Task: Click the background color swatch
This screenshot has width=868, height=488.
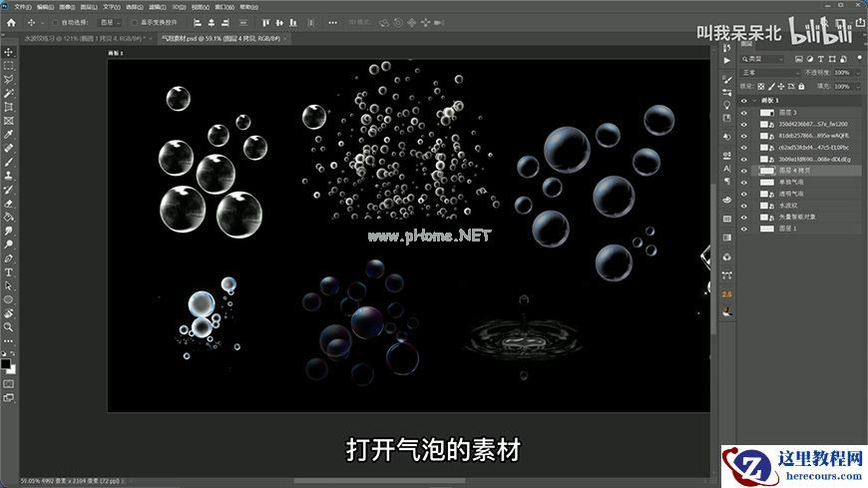Action: click(12, 369)
